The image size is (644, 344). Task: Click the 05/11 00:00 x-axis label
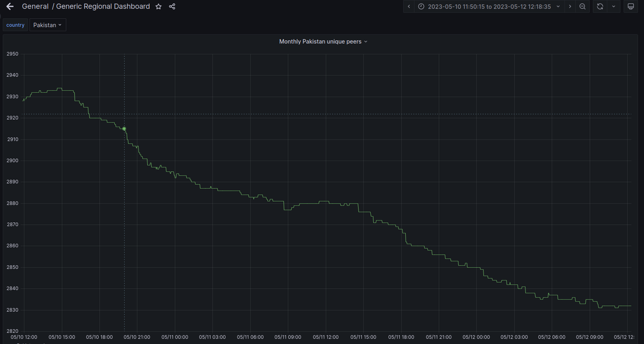[x=175, y=337]
